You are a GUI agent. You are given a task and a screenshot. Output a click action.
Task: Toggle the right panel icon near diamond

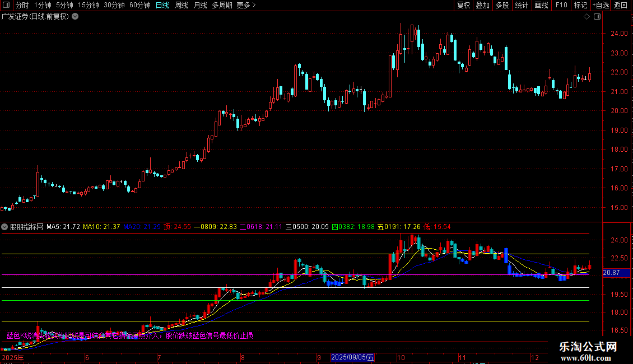click(597, 17)
